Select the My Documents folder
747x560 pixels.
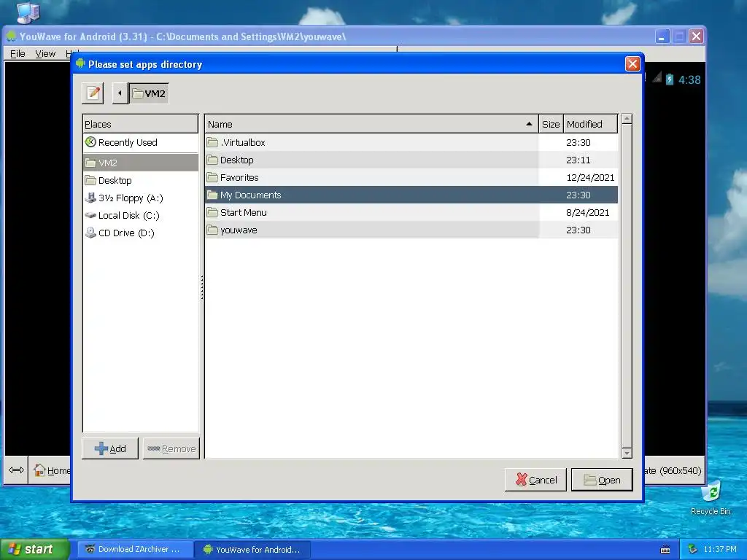click(x=411, y=195)
